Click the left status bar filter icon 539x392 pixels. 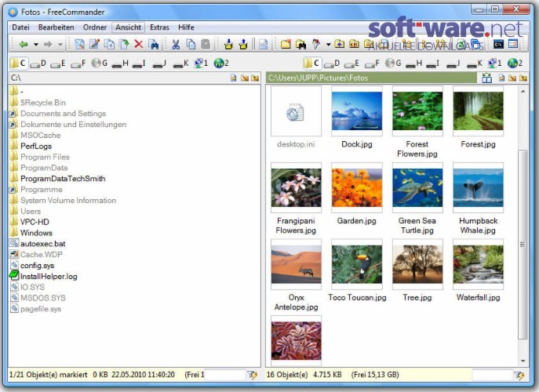pos(253,375)
